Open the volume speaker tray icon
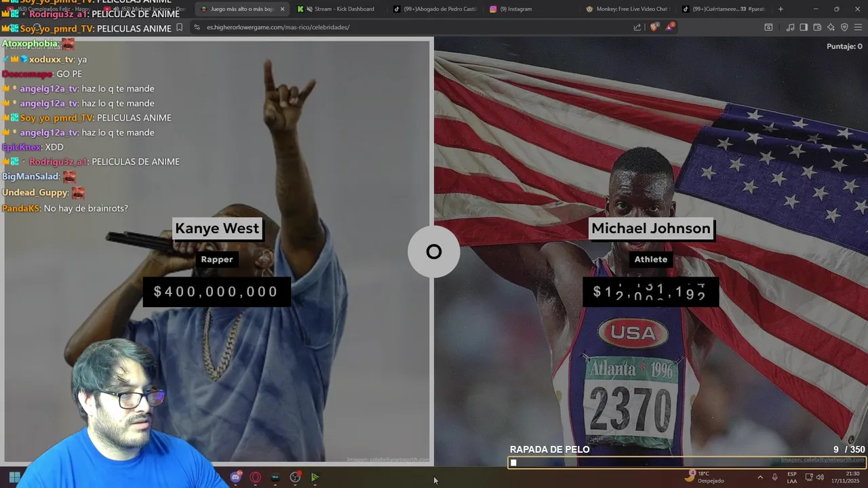Viewport: 868px width, 488px height. click(820, 477)
